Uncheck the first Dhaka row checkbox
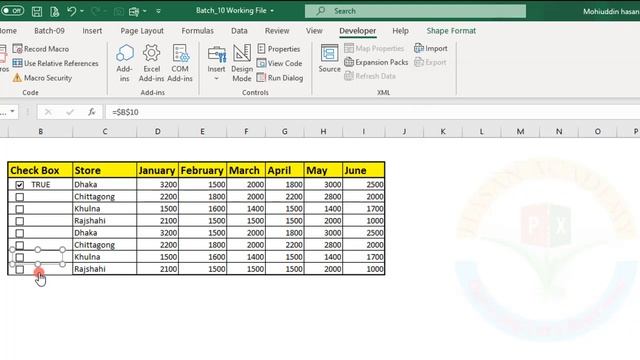This screenshot has height=360, width=640. click(20, 185)
